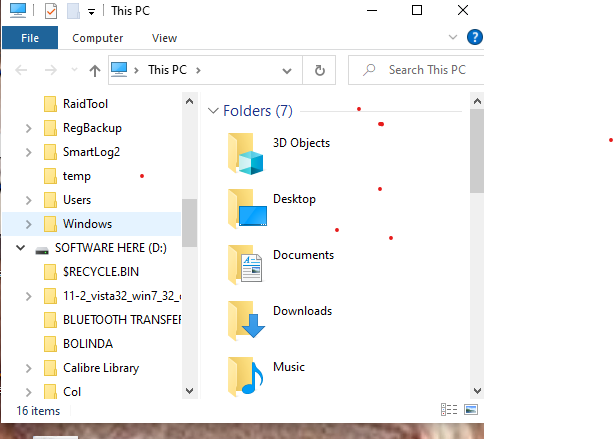Screen dimensions: 614x439
Task: Click the Forward navigation arrow
Action: [x=51, y=70]
